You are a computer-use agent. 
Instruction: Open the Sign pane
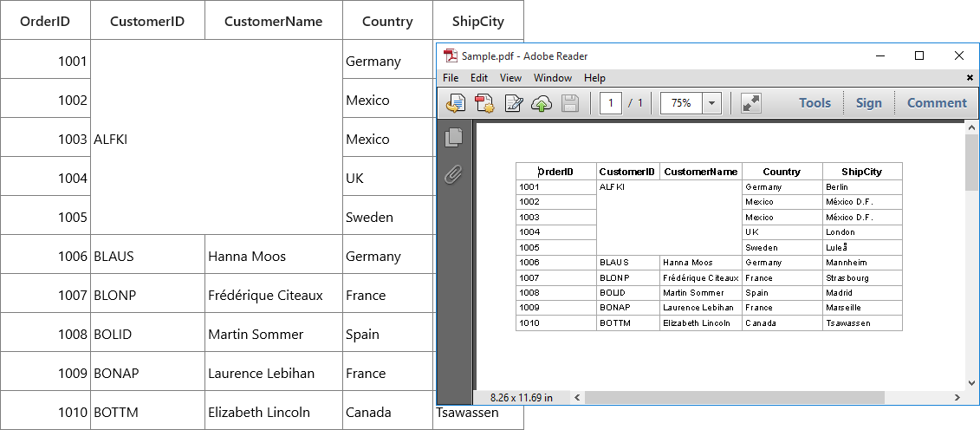[869, 103]
